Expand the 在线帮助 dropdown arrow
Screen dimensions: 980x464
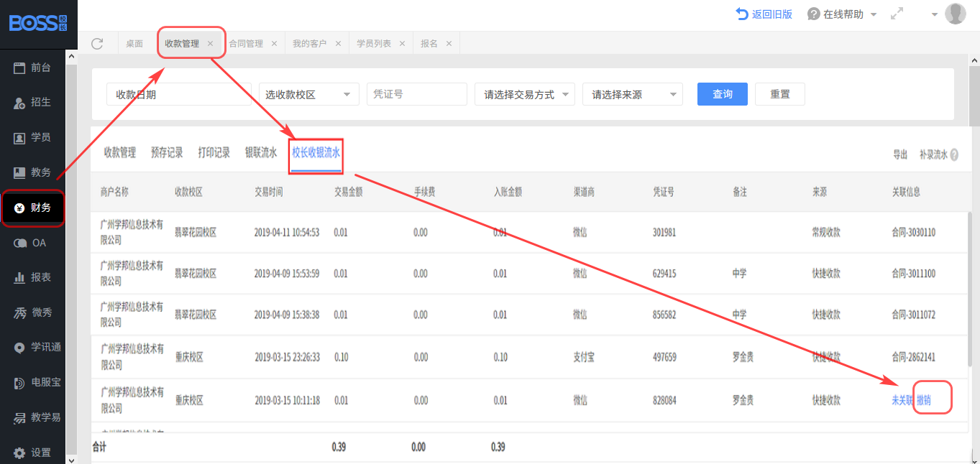pos(874,15)
